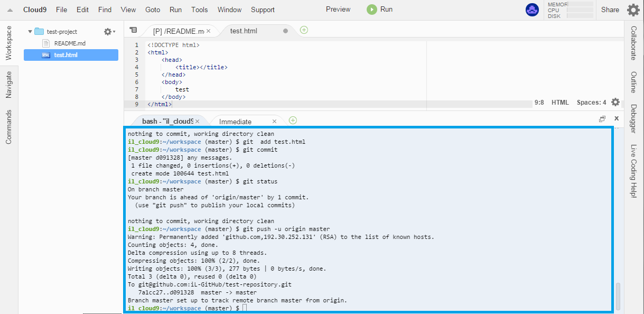Click the user avatar icon
This screenshot has width=644, height=314.
532,10
